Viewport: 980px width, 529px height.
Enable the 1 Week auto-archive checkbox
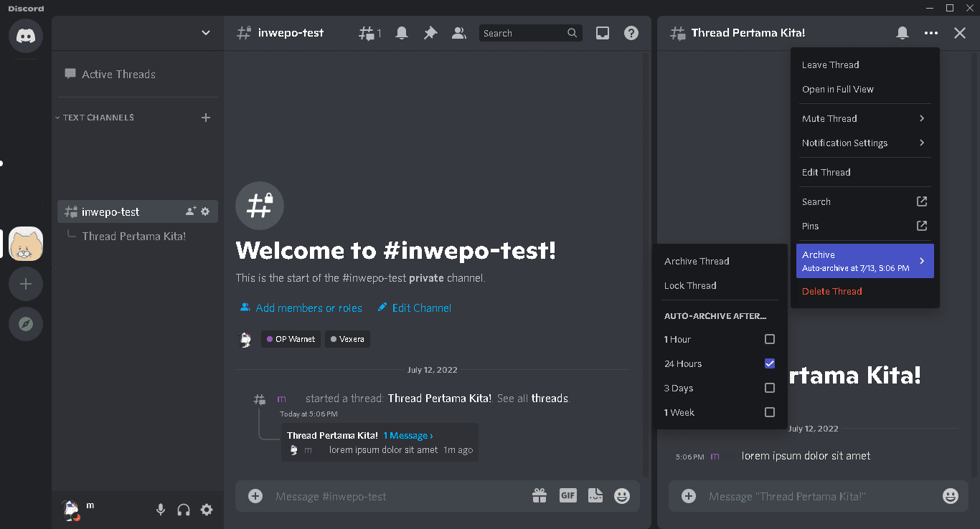coord(770,412)
